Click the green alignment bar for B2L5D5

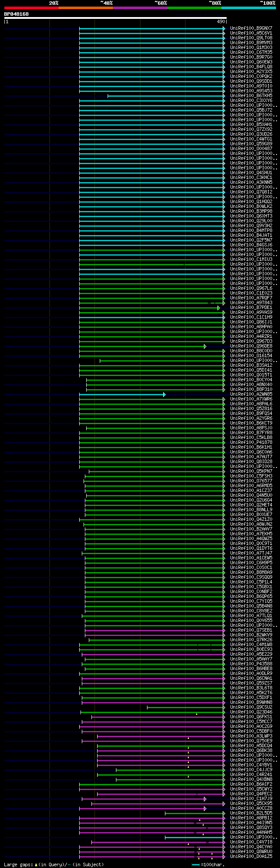(194, 813)
